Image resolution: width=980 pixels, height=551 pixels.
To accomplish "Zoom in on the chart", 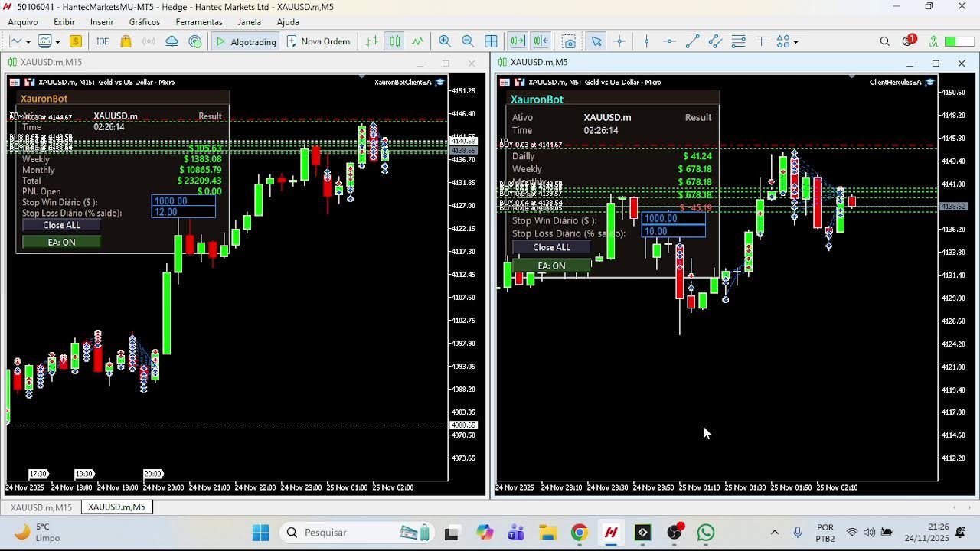I will (x=445, y=41).
